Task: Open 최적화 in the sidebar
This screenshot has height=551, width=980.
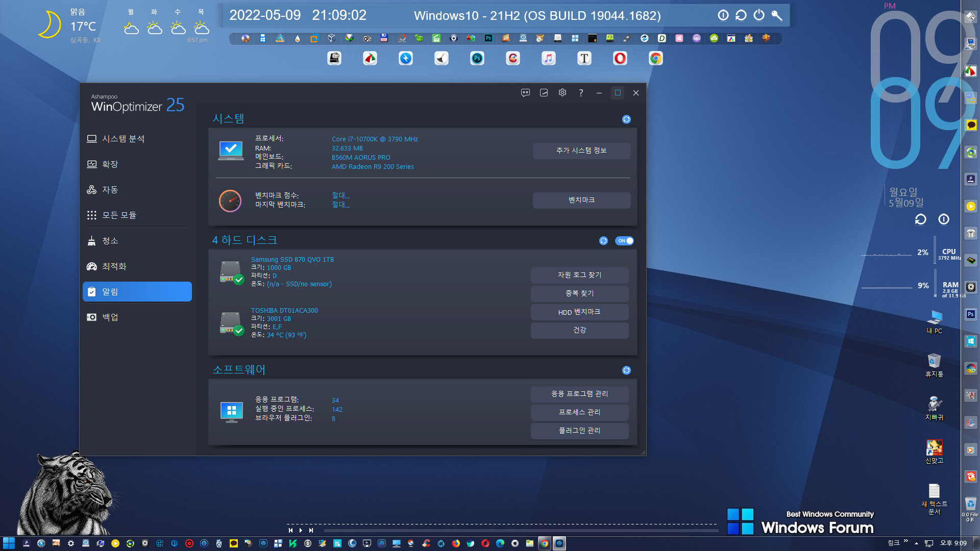Action: 137,266
